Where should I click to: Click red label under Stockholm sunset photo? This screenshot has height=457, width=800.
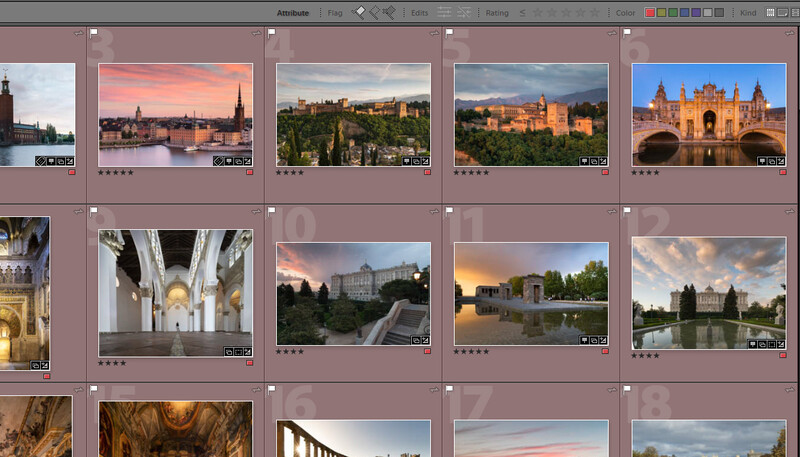click(x=249, y=172)
